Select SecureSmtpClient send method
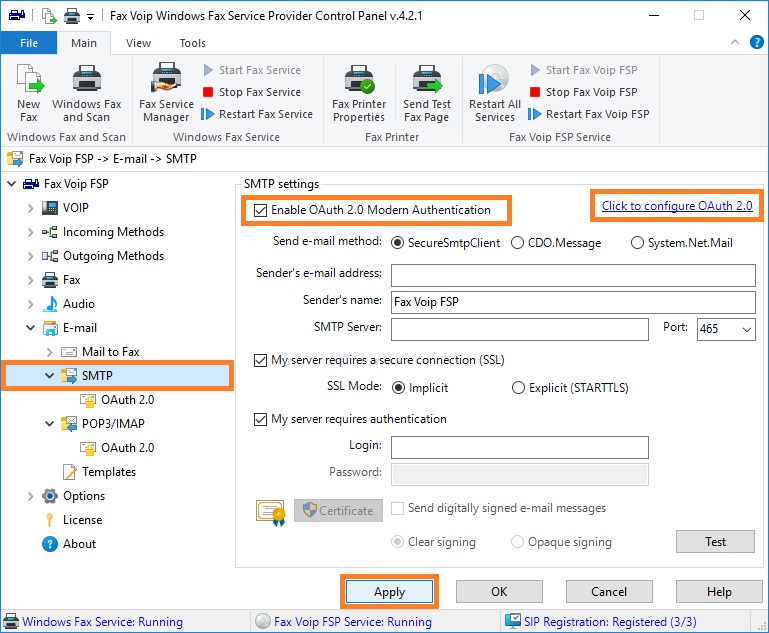Screen dimensions: 769x633 coord(397,243)
